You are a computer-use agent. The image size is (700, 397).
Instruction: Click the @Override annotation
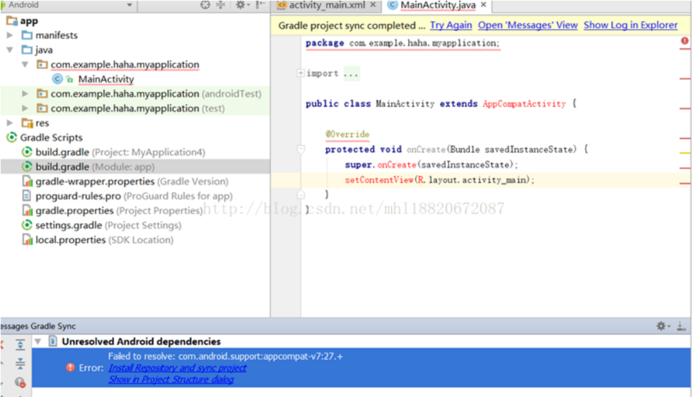(x=347, y=134)
